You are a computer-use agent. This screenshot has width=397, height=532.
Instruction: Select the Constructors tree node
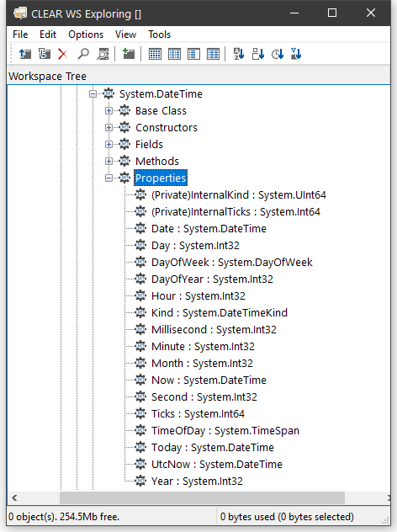167,128
